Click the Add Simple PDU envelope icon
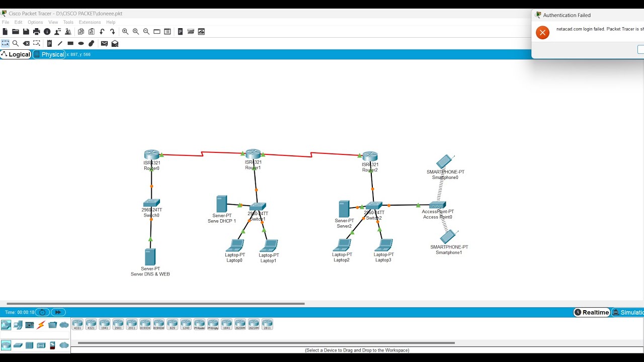The width and height of the screenshot is (644, 362). [x=104, y=44]
